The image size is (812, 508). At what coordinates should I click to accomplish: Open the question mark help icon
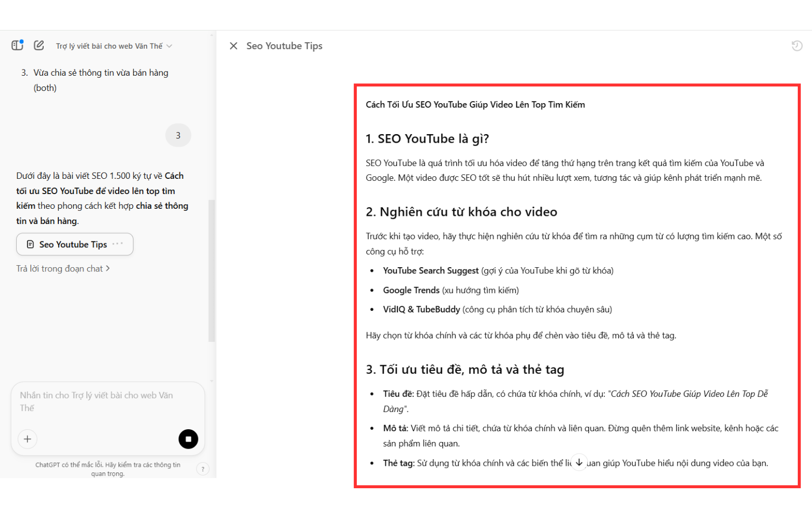[x=202, y=469]
